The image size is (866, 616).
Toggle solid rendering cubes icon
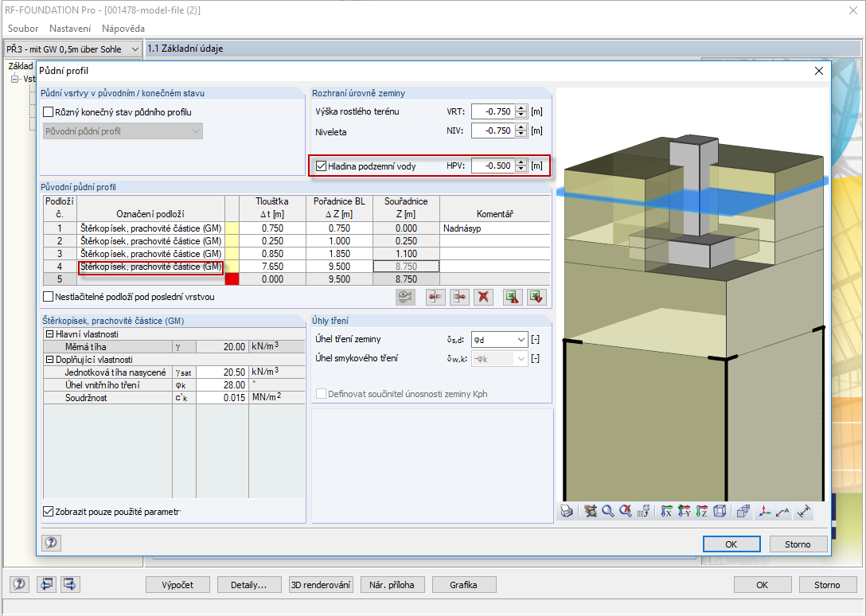tap(743, 511)
